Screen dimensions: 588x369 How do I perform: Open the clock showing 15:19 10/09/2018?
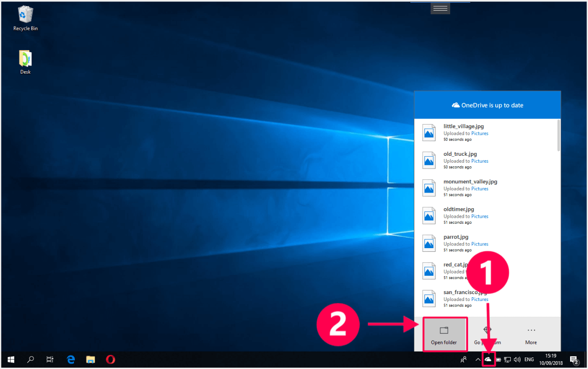click(x=550, y=359)
